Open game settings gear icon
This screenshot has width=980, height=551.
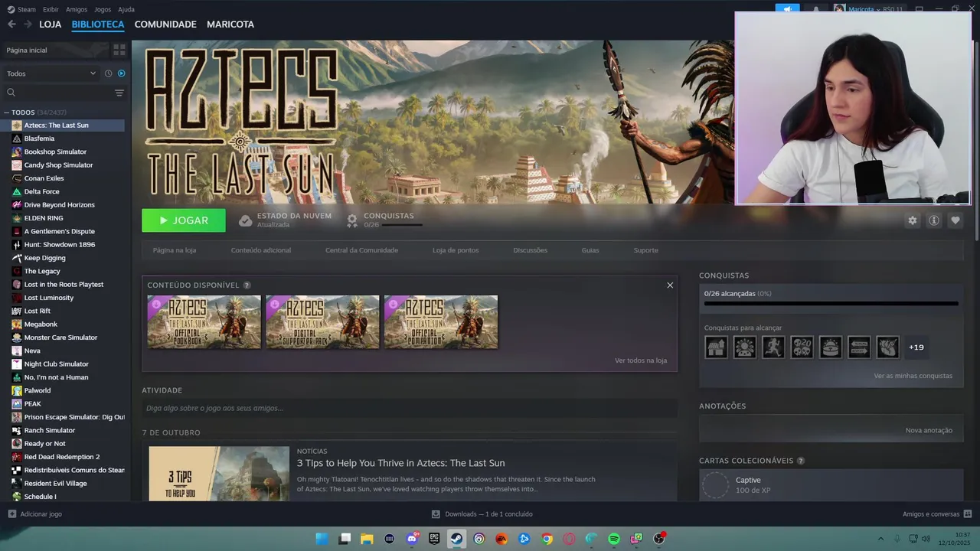912,220
